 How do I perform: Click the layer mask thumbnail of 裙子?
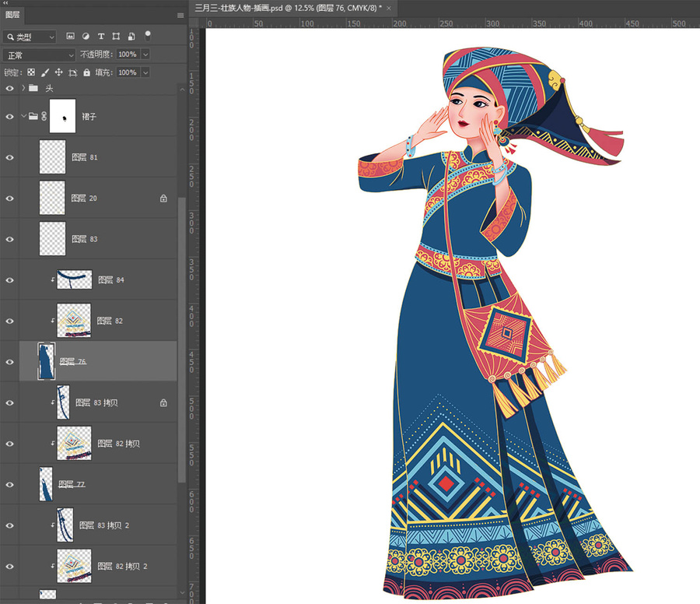coord(62,116)
